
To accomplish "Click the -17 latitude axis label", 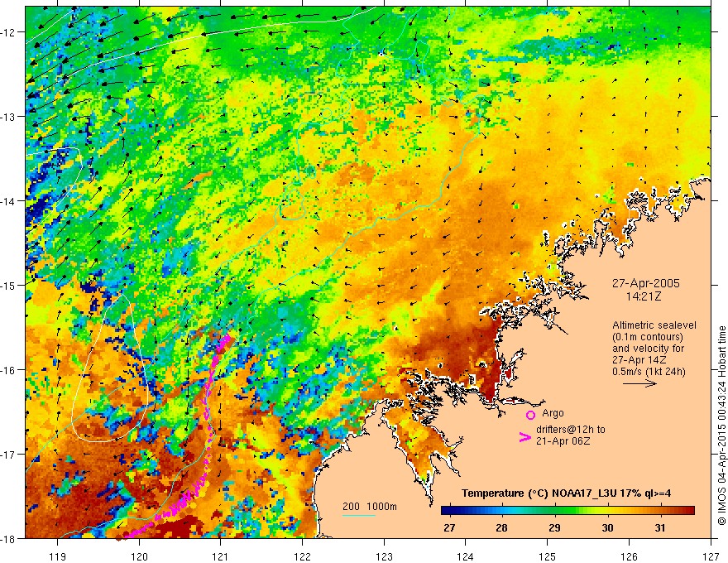I will [9, 455].
